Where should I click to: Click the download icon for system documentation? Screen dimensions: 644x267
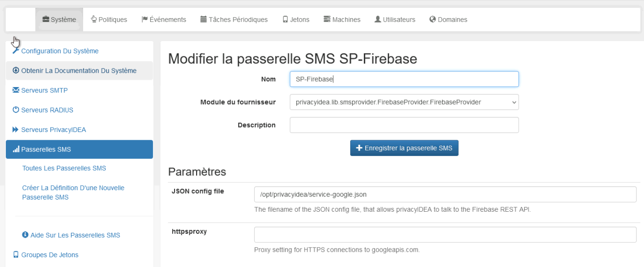pos(16,70)
